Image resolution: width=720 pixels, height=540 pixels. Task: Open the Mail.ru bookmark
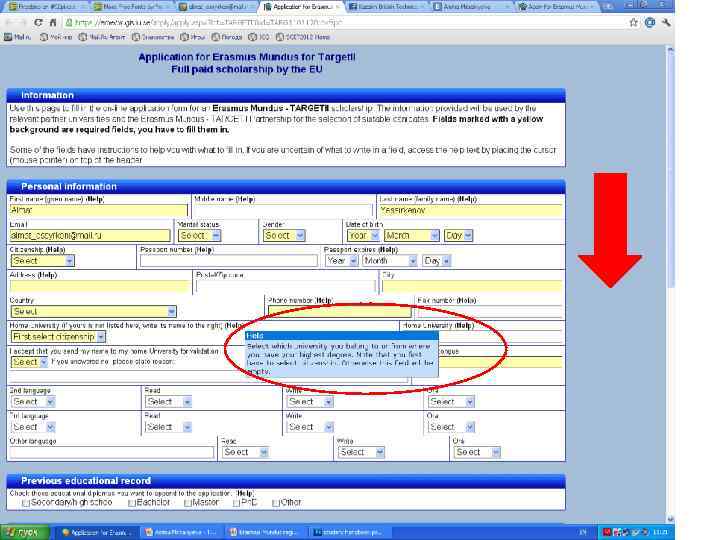17,37
